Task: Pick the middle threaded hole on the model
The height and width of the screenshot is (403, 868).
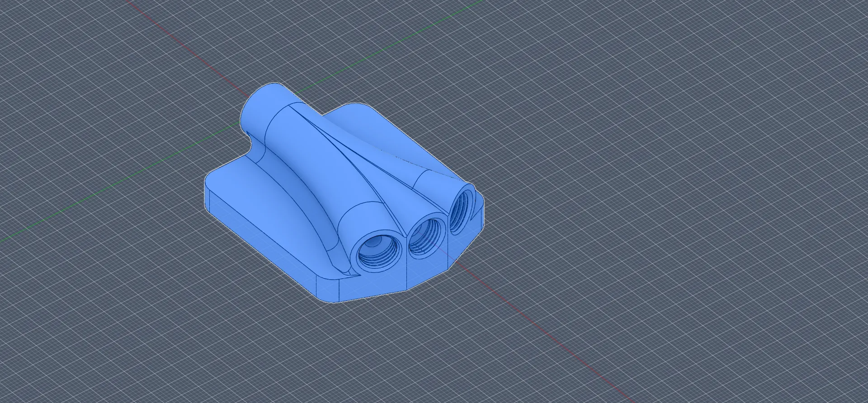Action: (426, 239)
